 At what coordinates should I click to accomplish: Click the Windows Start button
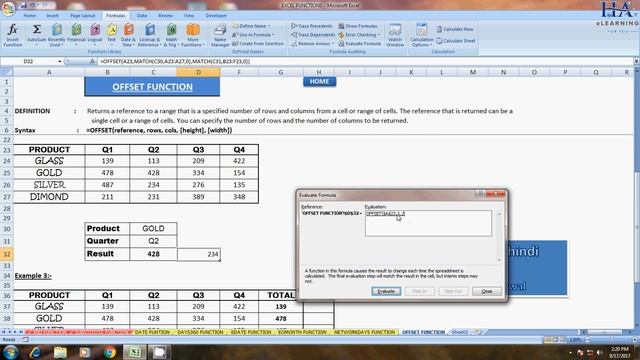(11, 352)
